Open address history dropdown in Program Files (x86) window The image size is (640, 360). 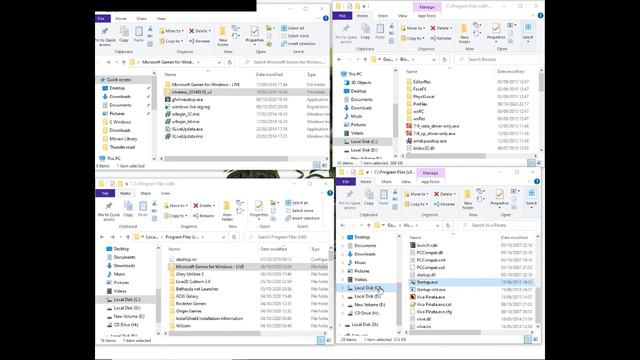point(223,237)
